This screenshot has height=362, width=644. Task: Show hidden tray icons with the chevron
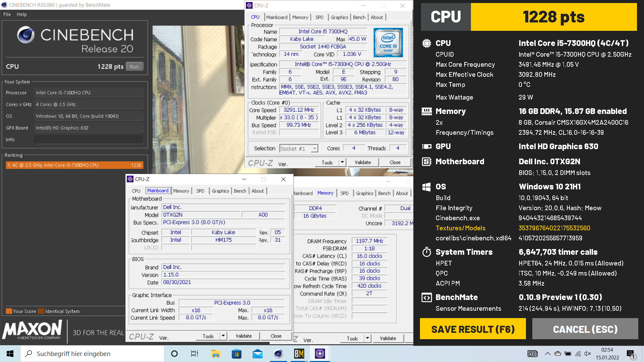pyautogui.click(x=548, y=354)
